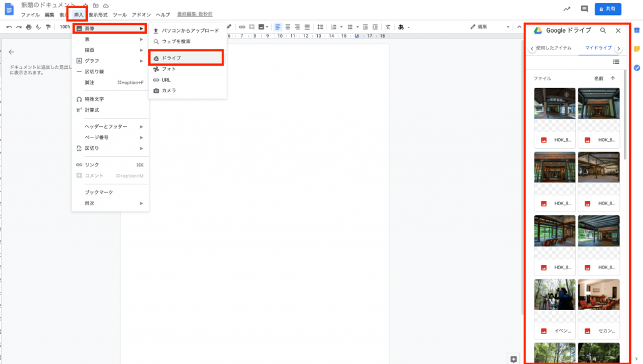Click the print icon
Image resolution: width=643 pixels, height=364 pixels.
(x=29, y=27)
